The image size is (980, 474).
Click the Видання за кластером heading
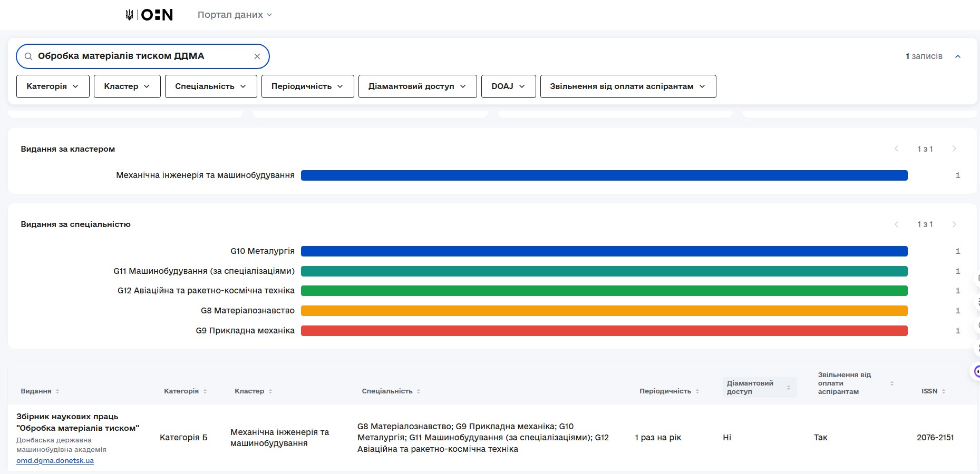68,149
